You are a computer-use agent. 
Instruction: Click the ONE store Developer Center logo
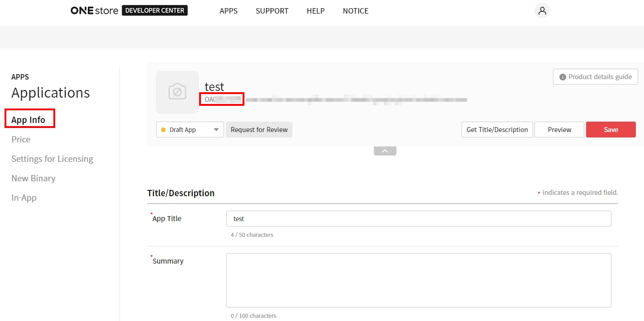click(x=129, y=11)
